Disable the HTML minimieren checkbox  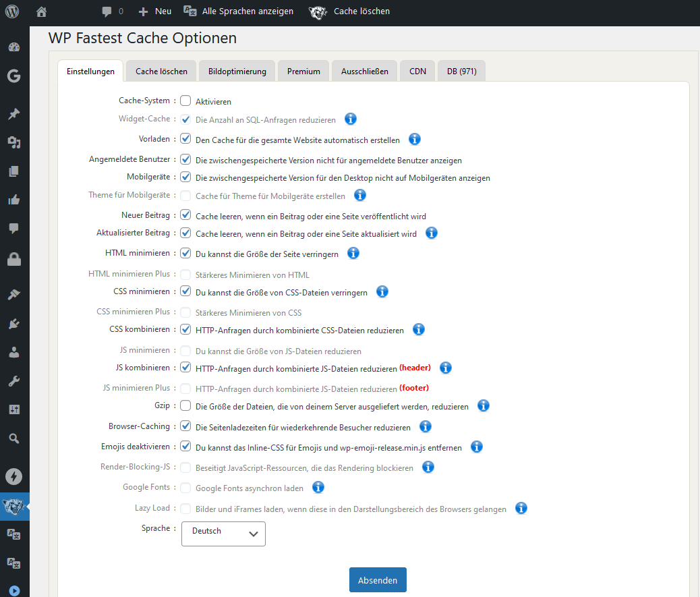coord(185,253)
